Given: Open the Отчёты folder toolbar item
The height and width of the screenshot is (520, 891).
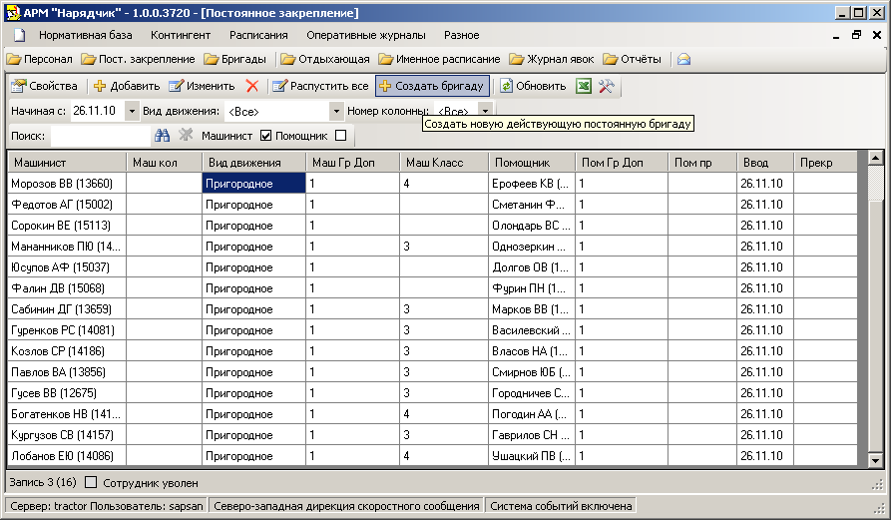Looking at the screenshot, I should pyautogui.click(x=632, y=59).
